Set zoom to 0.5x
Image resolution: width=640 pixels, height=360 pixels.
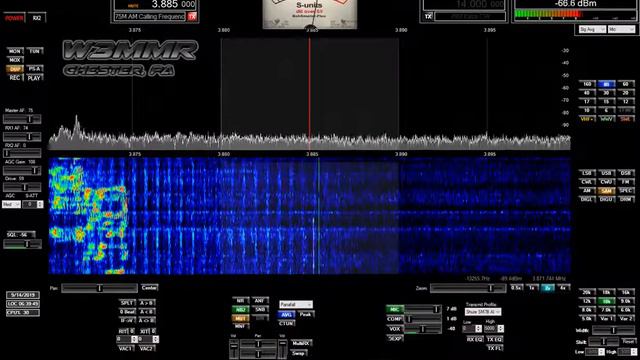coord(516,288)
